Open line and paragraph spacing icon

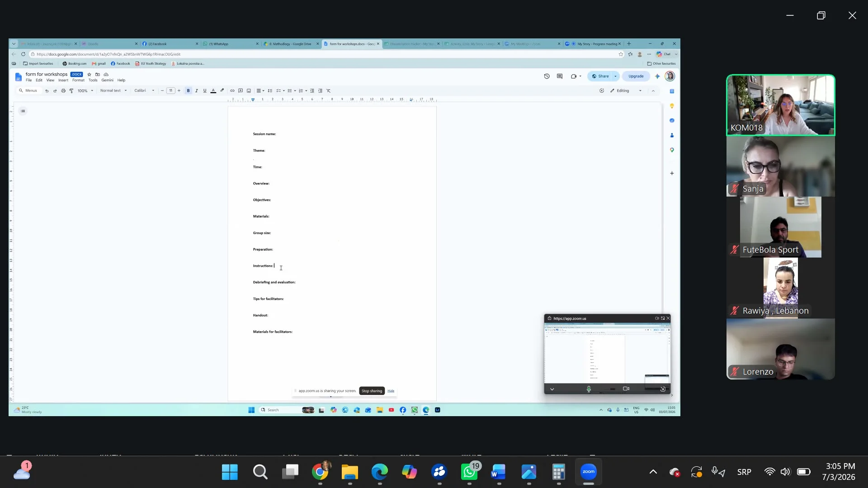[x=270, y=91]
